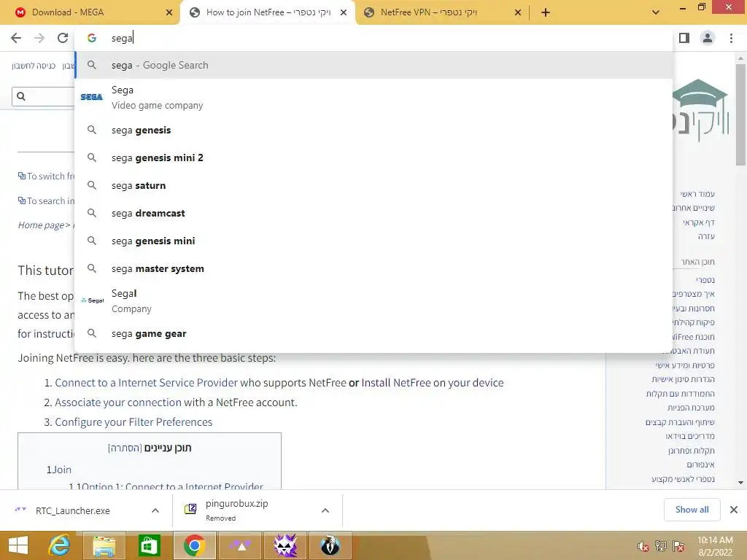Open the פרטיות ומידע אישי sidebar link
747x560 pixels.
tap(685, 365)
